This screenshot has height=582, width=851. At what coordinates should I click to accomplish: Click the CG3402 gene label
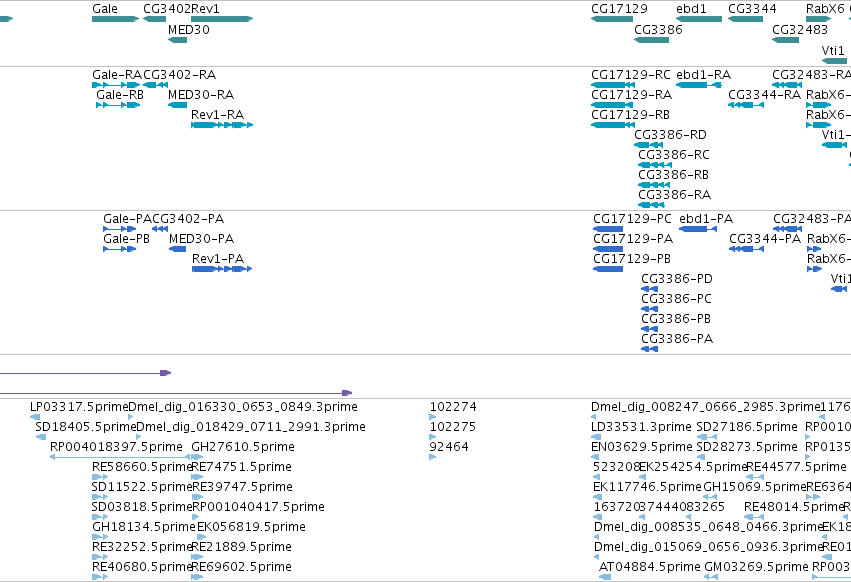167,9
